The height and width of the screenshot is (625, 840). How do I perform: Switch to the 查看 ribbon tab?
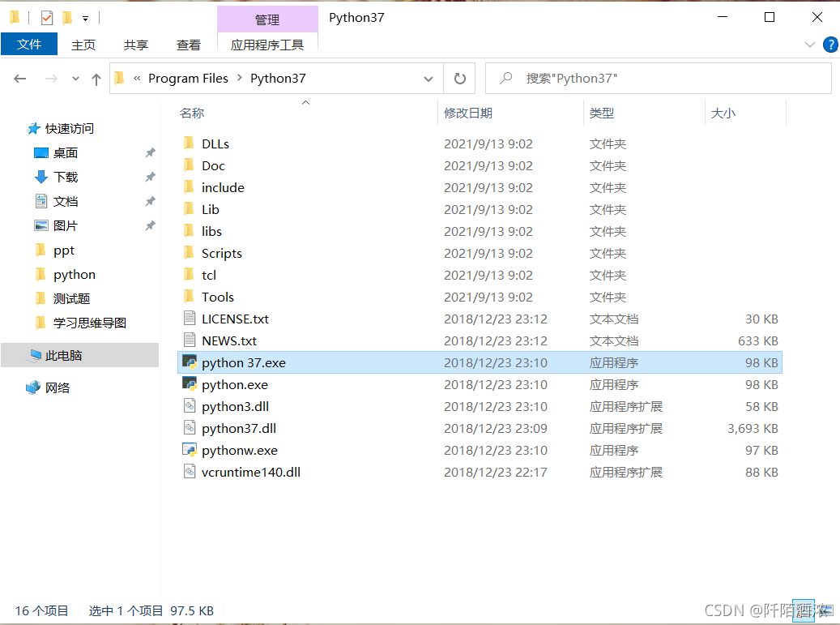click(189, 45)
